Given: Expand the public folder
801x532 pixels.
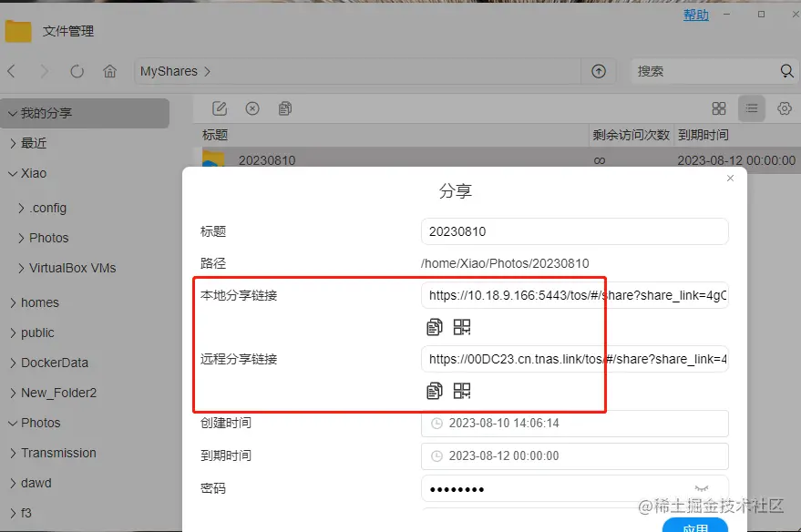Looking at the screenshot, I should [x=12, y=332].
